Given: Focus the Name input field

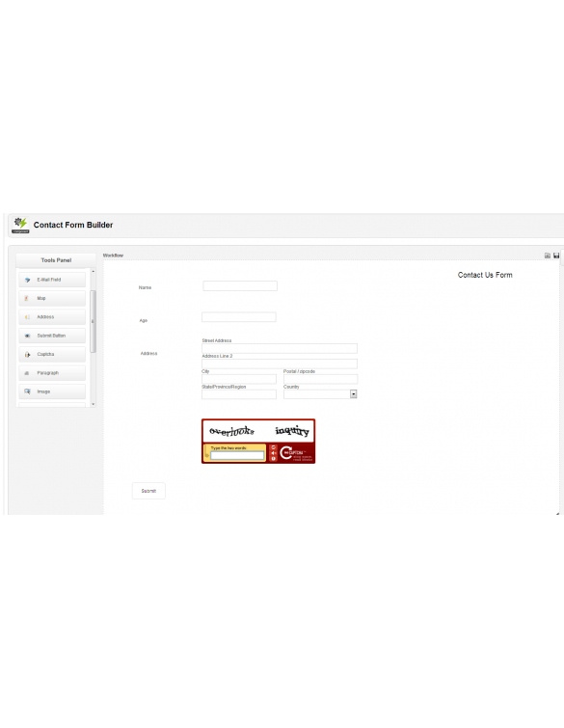Looking at the screenshot, I should coord(240,286).
